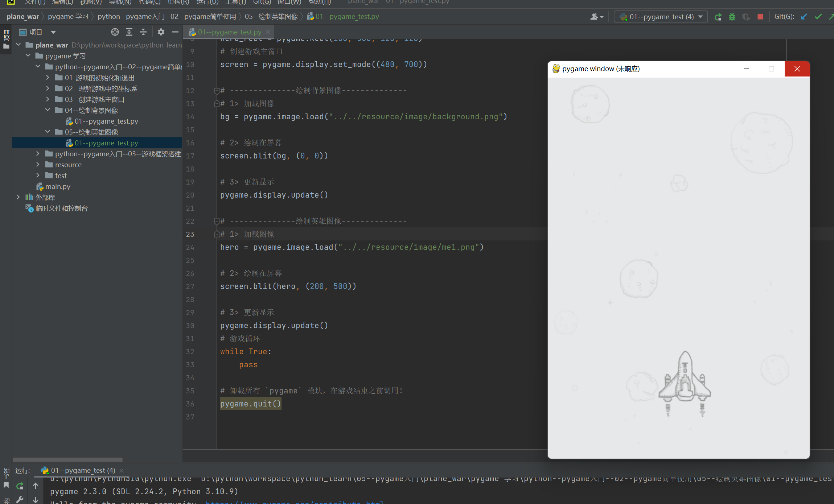Click Git commit green checkmark

tap(818, 17)
